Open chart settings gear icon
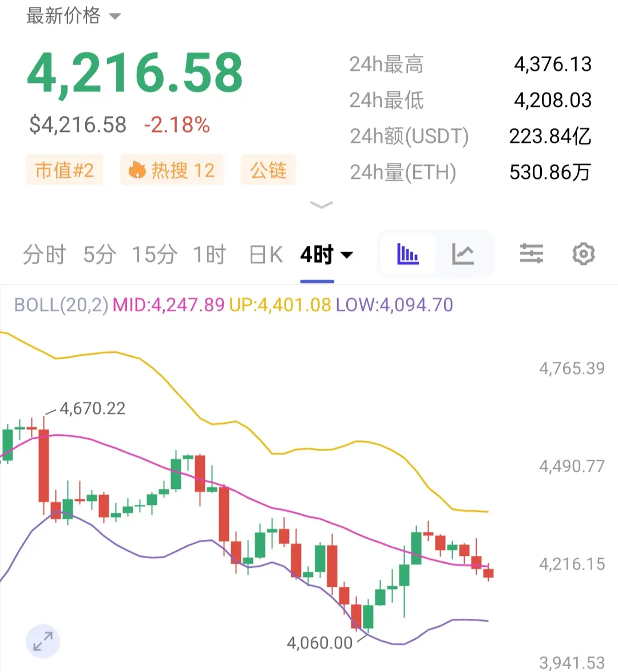The image size is (618, 672). click(x=584, y=254)
